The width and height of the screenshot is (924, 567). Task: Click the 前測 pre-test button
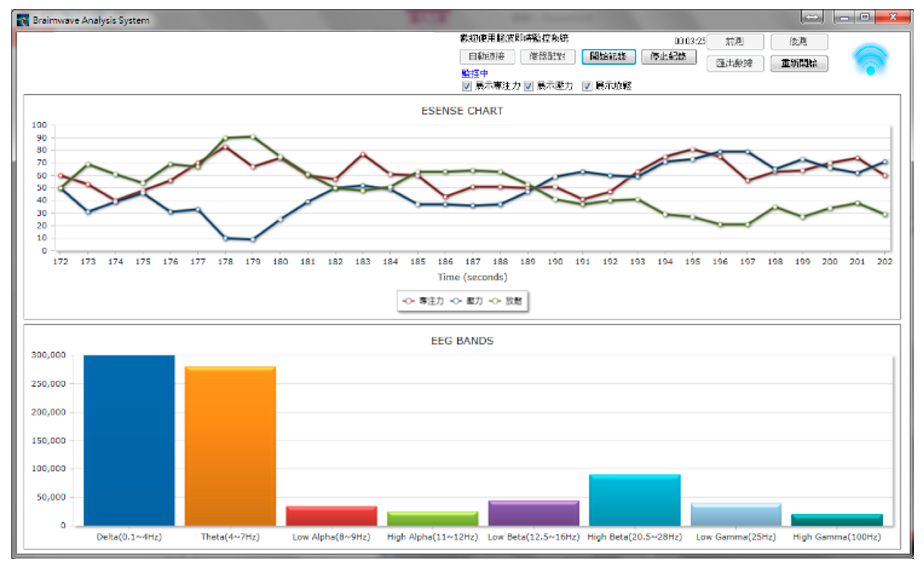(x=735, y=41)
